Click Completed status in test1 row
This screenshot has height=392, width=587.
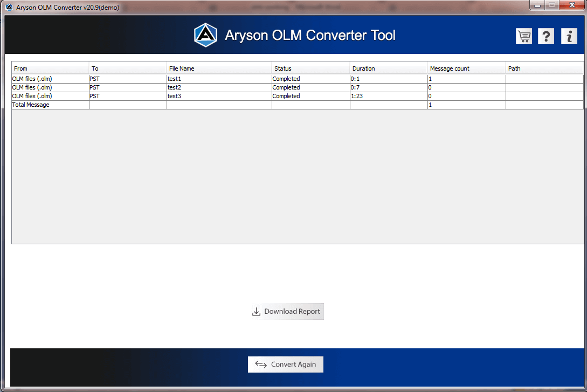[x=310, y=79]
